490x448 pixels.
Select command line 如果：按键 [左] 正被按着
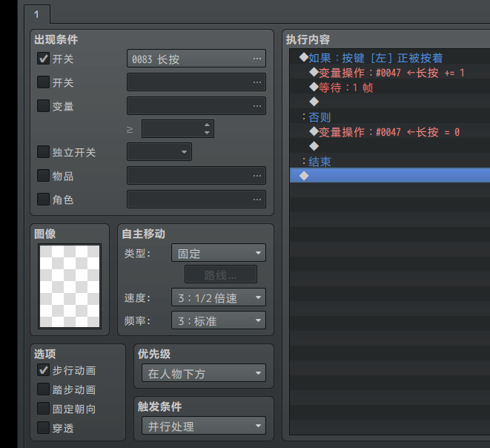[x=390, y=58]
